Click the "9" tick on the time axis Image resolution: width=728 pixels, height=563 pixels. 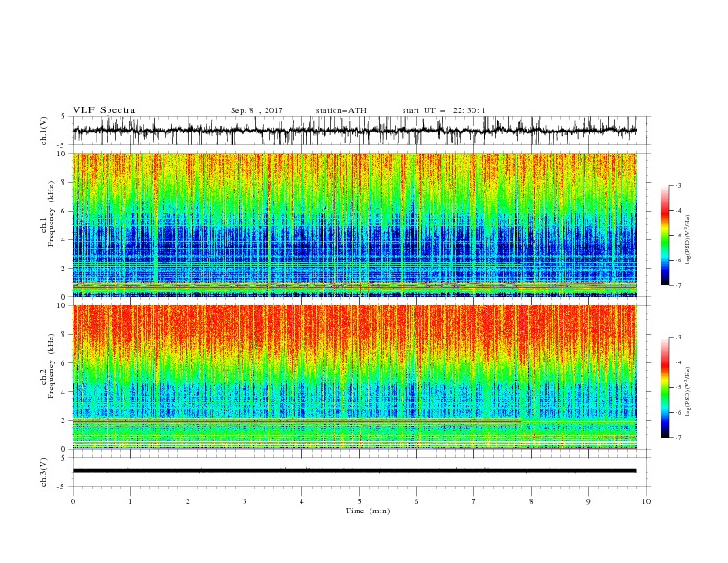[588, 501]
